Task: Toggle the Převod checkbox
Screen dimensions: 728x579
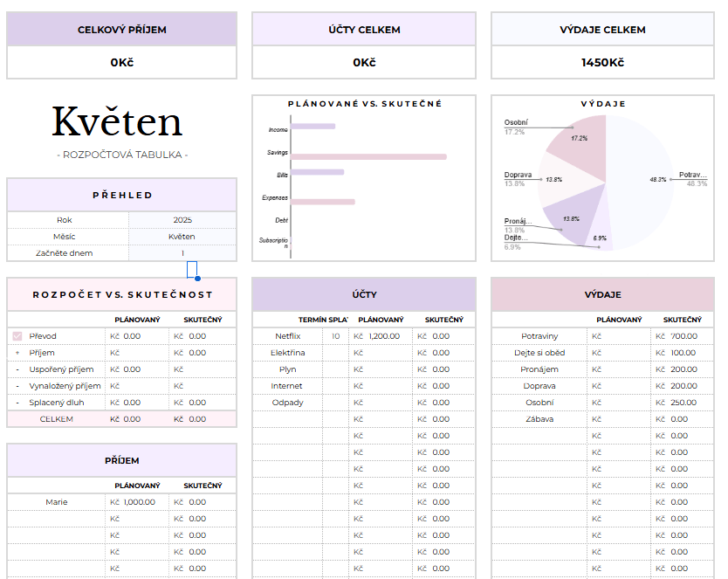Action: coord(17,336)
